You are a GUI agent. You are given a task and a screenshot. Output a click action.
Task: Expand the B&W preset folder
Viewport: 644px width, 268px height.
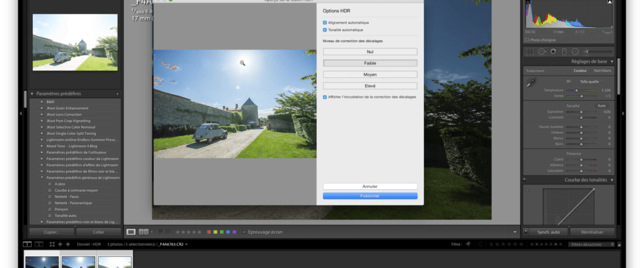[x=42, y=102]
